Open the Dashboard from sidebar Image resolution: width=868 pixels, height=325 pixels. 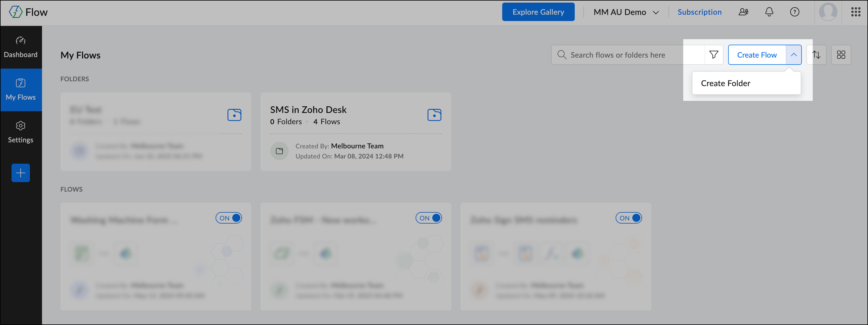(x=20, y=47)
